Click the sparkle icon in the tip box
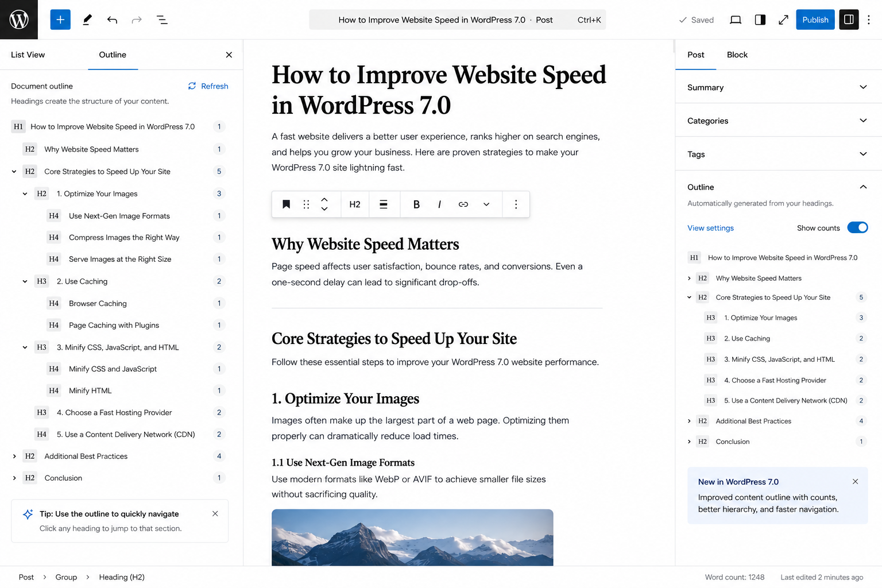Viewport: 882px width, 588px height. (28, 514)
